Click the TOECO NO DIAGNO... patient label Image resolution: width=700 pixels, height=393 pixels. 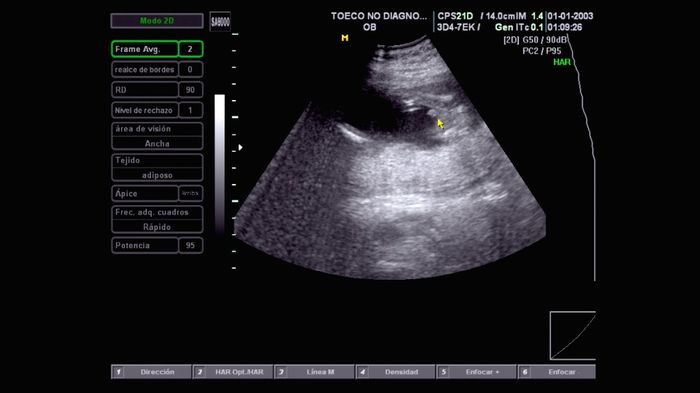tap(379, 16)
